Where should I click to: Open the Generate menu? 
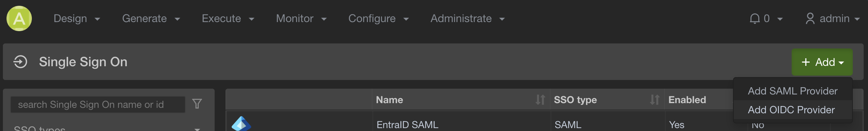coord(151,18)
